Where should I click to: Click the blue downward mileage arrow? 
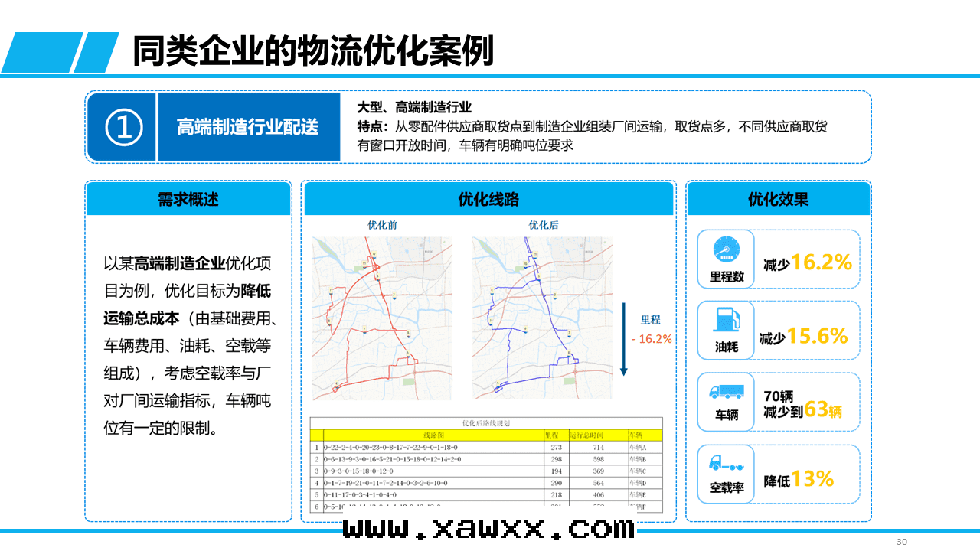pos(624,338)
